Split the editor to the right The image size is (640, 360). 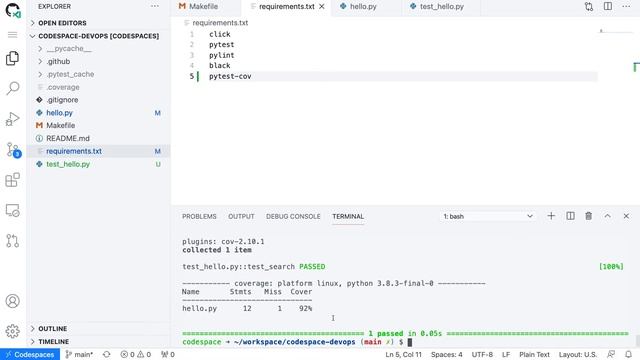(608, 7)
